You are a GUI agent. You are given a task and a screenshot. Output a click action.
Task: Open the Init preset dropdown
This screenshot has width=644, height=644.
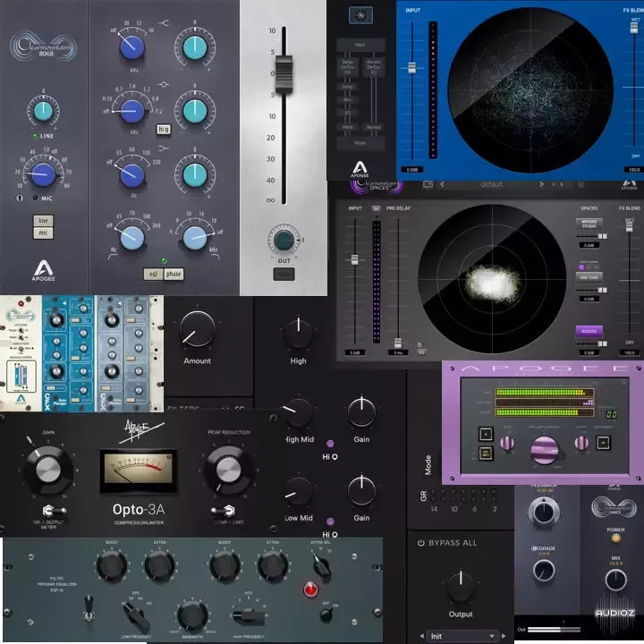462,636
